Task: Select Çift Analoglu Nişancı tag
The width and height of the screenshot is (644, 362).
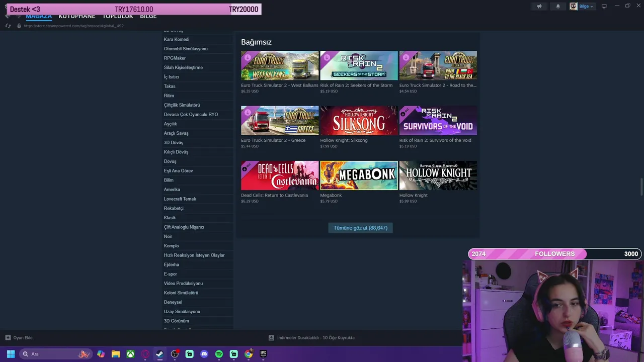Action: click(184, 227)
